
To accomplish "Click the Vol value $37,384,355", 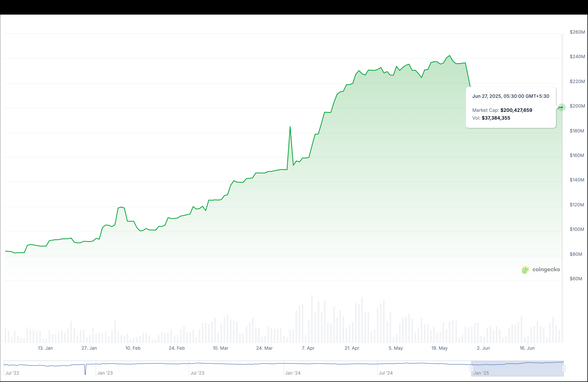I will click(496, 118).
